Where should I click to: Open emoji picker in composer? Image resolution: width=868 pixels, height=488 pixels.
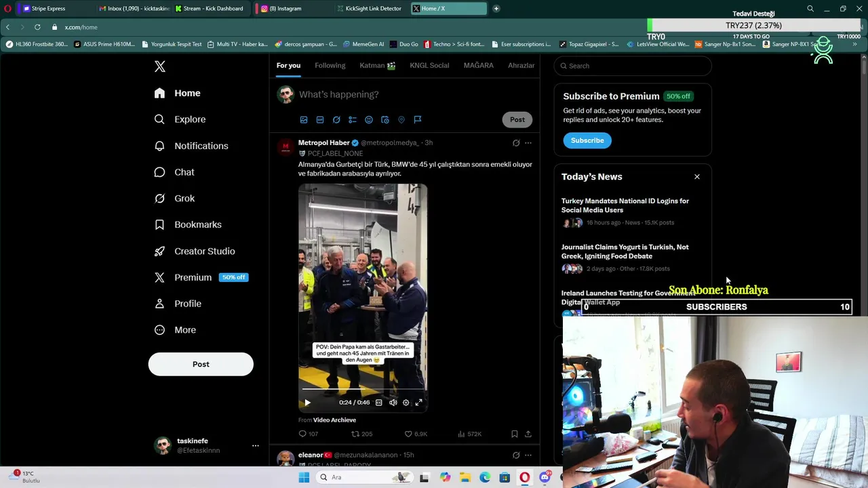tap(369, 120)
